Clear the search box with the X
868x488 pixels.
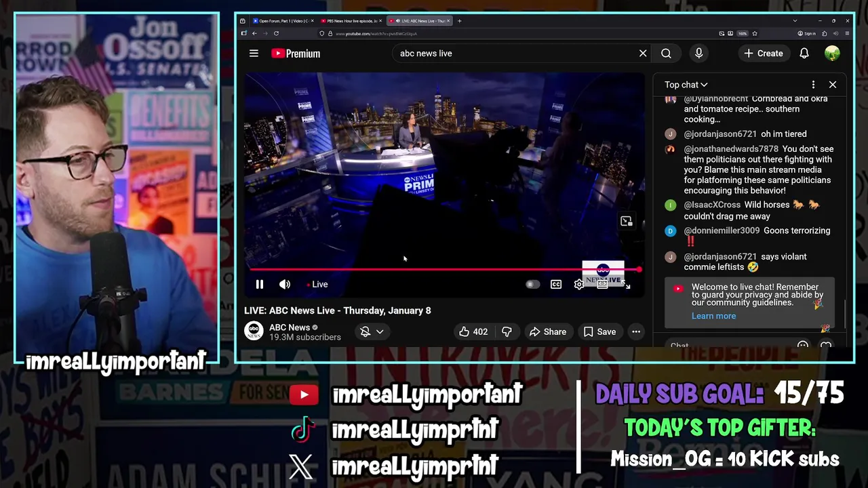[x=643, y=54]
